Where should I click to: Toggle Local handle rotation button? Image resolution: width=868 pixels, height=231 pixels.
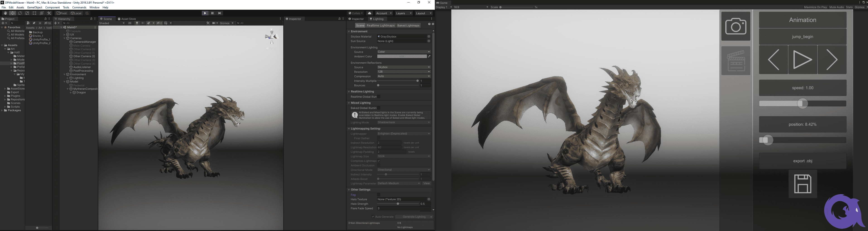pyautogui.click(x=76, y=13)
